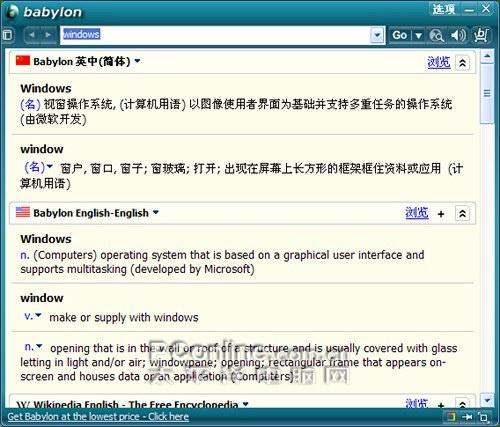Click the Go button
Viewport: 500px width, 427px height.
[400, 35]
